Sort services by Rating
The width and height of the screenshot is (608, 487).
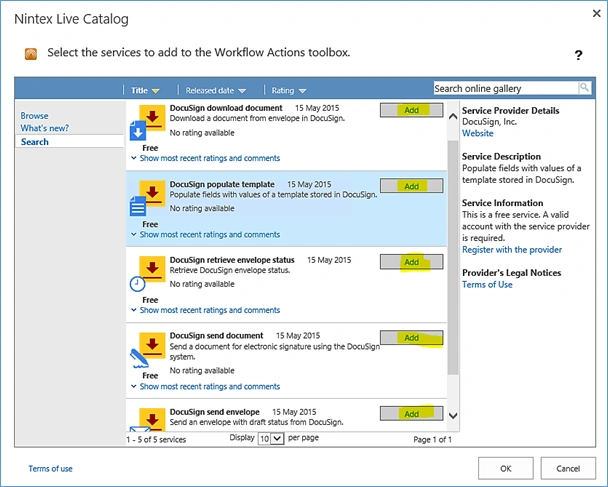(x=289, y=90)
